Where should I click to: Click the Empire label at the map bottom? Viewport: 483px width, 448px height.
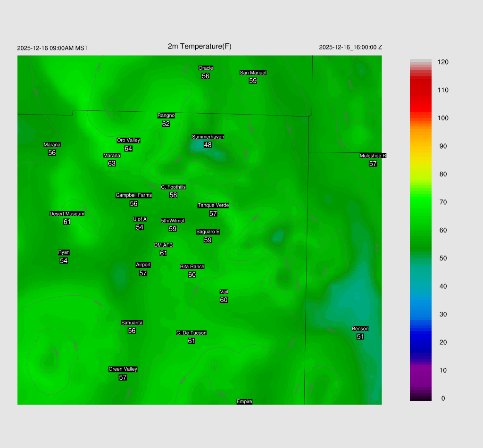[244, 401]
